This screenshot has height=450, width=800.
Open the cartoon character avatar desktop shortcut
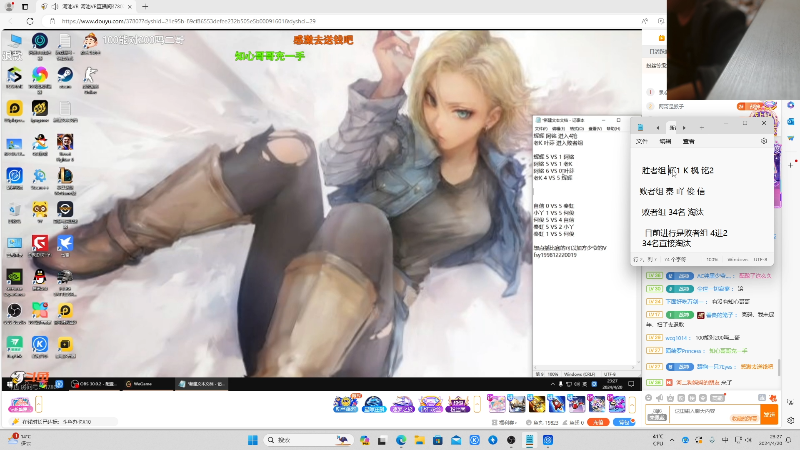[90, 42]
